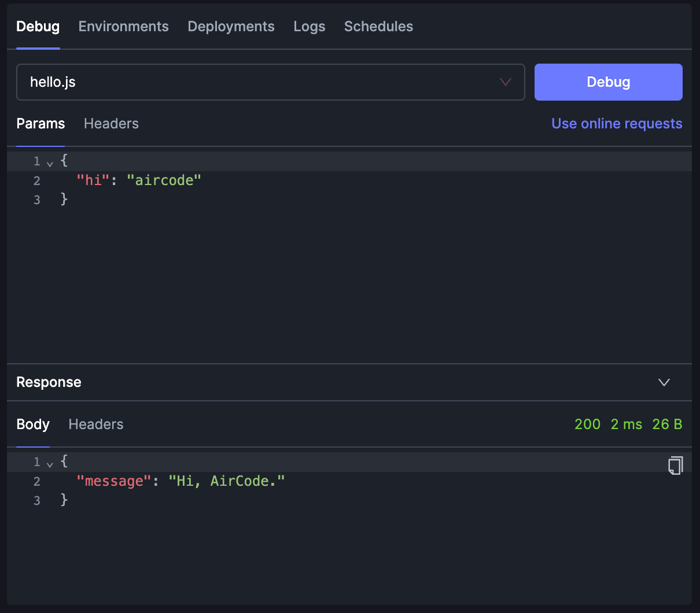The height and width of the screenshot is (613, 700).
Task: Fold the JSON object in the response Body
Action: tap(50, 464)
